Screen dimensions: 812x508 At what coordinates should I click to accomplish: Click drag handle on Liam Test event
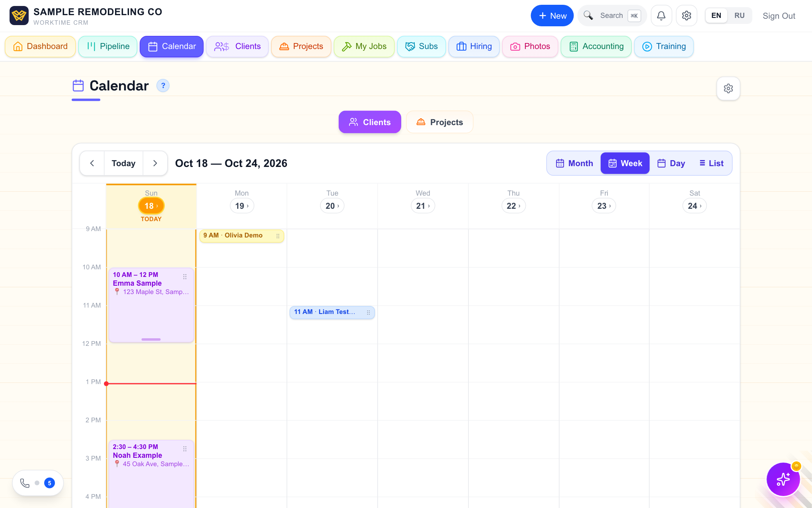[x=368, y=313]
